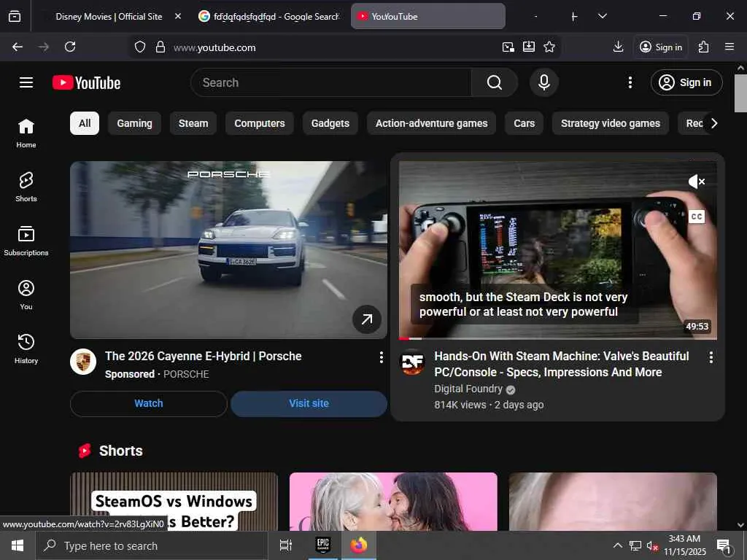
Task: Close the Disney Movies tab
Action: [178, 16]
